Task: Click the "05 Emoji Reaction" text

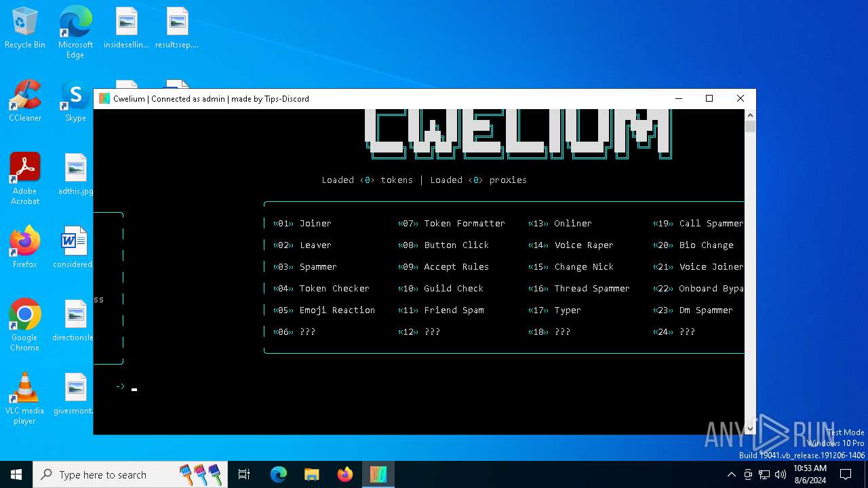Action: (324, 310)
